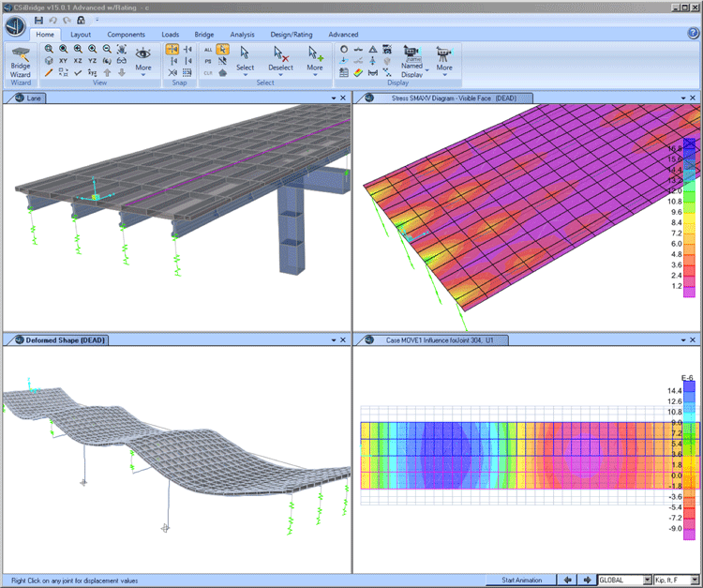Screen dimensions: 703x588
Task: Click the Select pointer tool
Action: click(245, 58)
